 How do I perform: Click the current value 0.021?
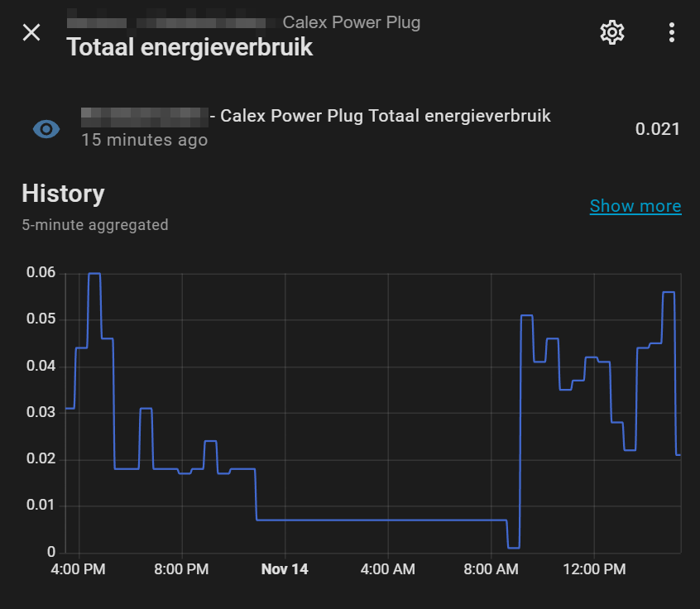[657, 129]
